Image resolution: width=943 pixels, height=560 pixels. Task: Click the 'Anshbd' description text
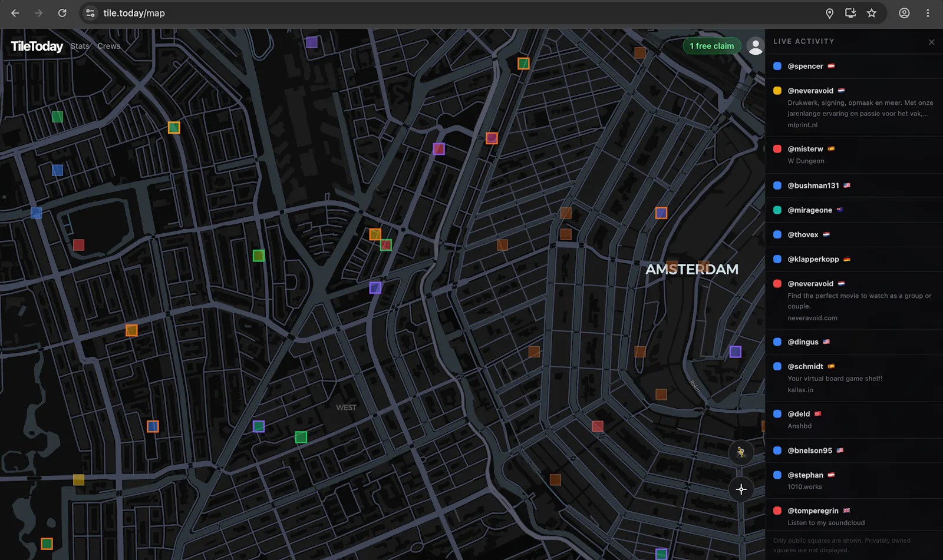[x=800, y=426]
